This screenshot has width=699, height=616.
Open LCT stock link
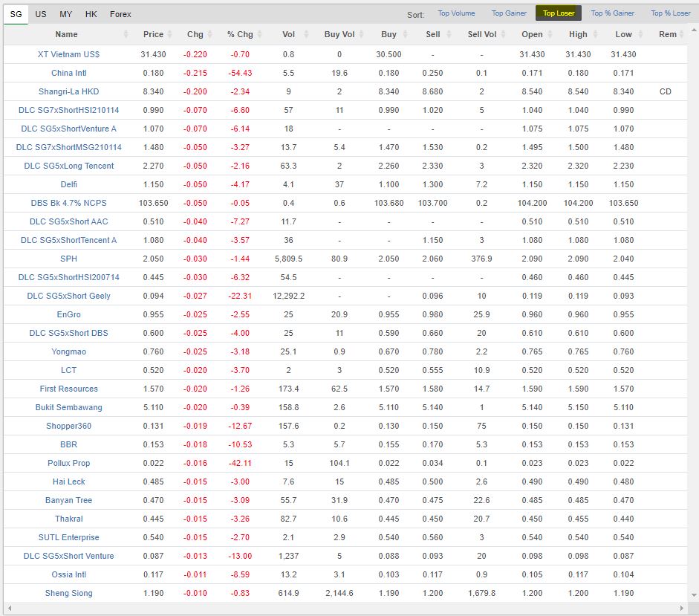68,370
